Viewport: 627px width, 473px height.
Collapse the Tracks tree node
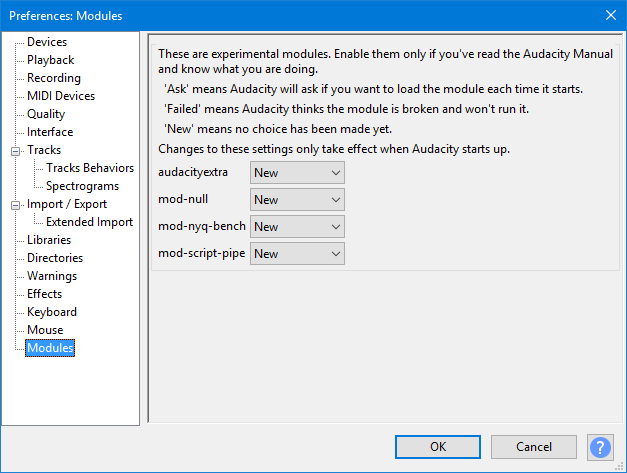15,151
